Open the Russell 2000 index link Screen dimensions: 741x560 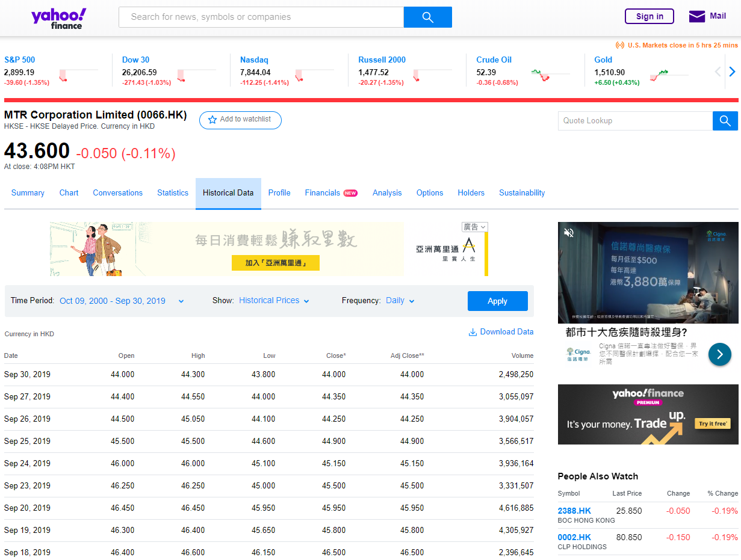382,60
